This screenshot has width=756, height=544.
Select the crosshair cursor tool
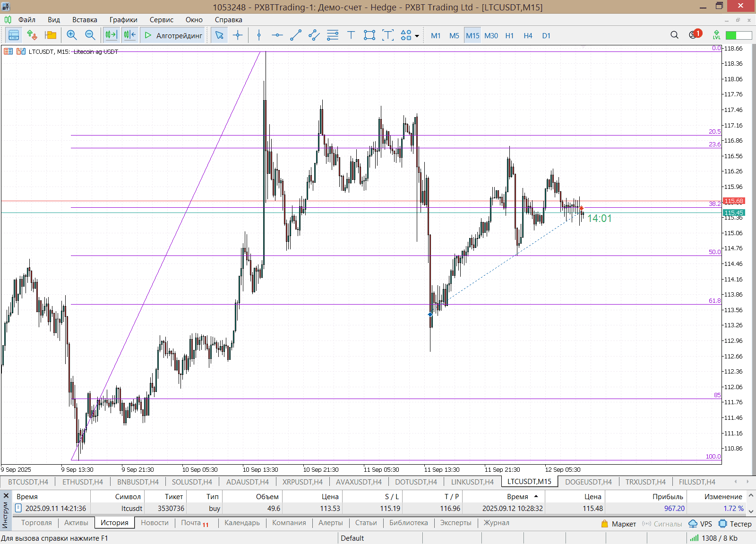point(238,35)
